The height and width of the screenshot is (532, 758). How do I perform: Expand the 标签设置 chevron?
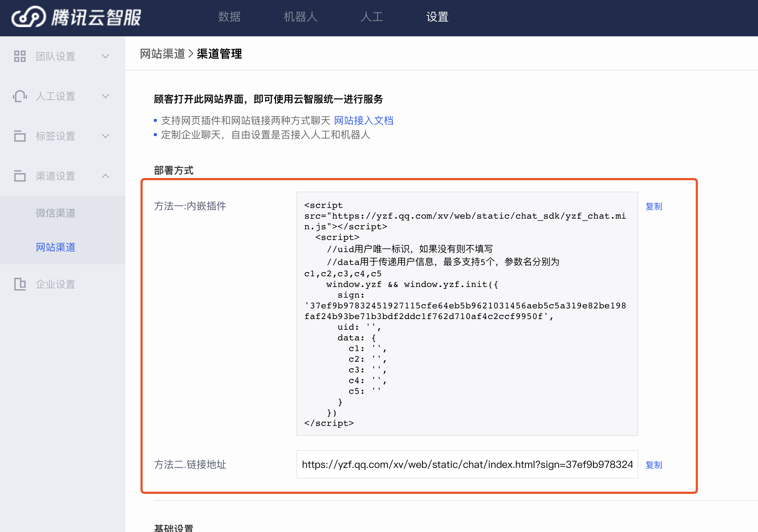click(x=105, y=136)
